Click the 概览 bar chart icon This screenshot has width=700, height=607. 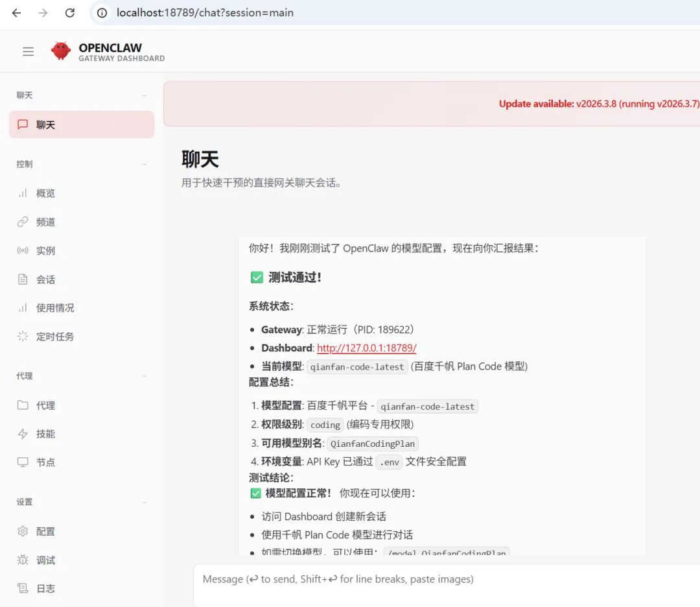click(x=23, y=193)
